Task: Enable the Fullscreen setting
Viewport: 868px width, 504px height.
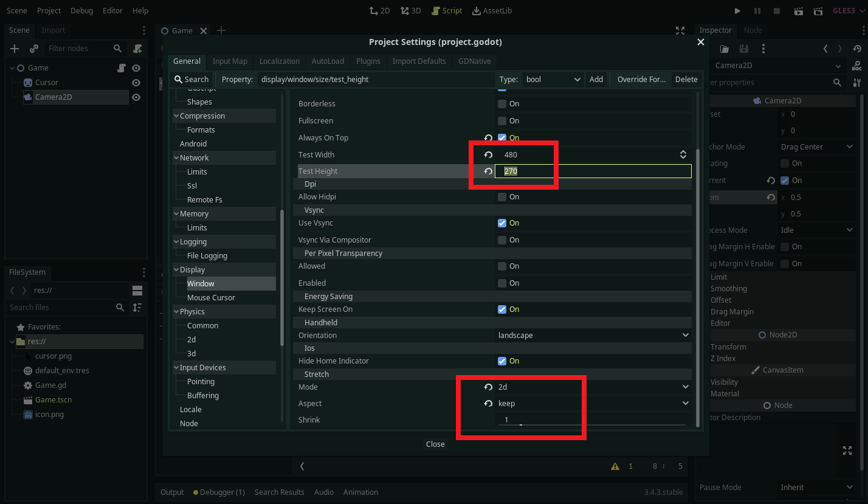Action: (x=501, y=120)
